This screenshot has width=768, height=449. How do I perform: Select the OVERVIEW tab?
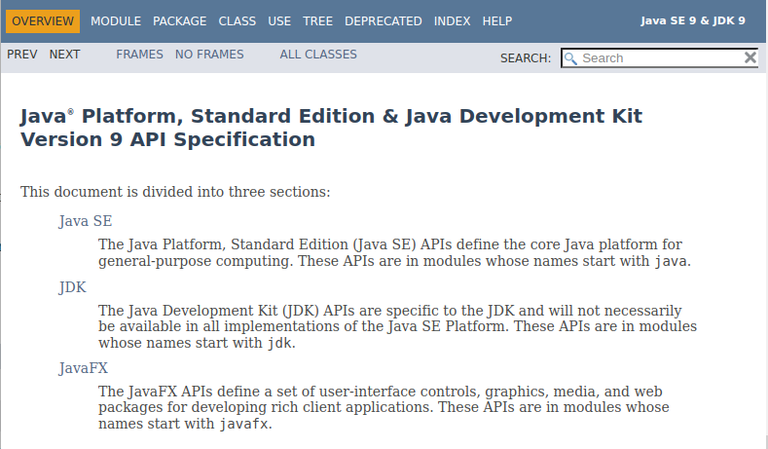pos(43,22)
